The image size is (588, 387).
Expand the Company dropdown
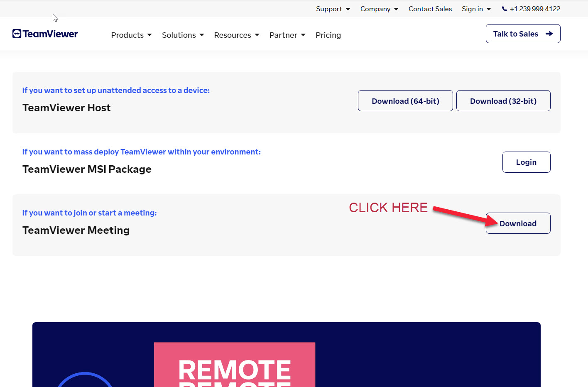click(379, 9)
